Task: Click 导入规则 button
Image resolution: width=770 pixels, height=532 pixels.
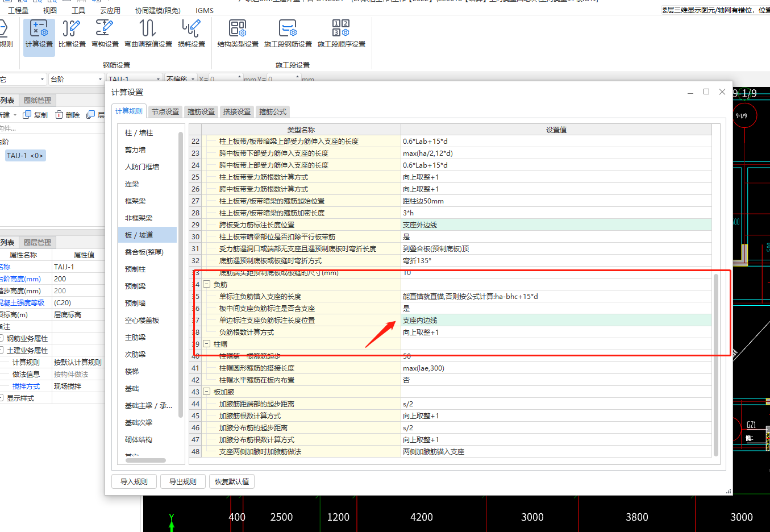Action: (x=134, y=481)
